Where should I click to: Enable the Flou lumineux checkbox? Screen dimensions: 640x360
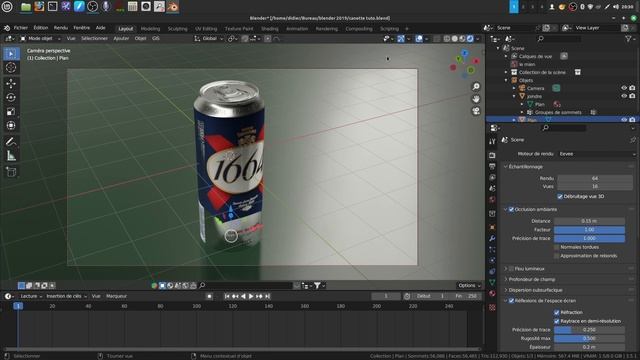pos(511,269)
